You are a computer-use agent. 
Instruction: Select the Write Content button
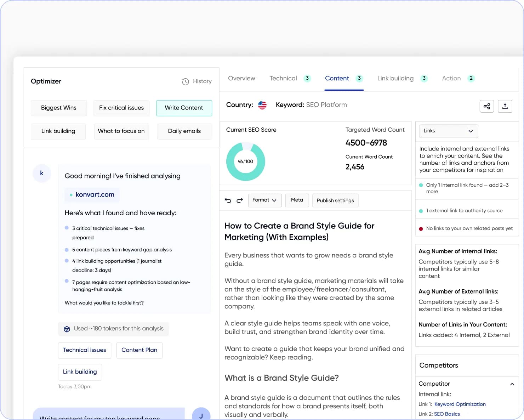(184, 108)
